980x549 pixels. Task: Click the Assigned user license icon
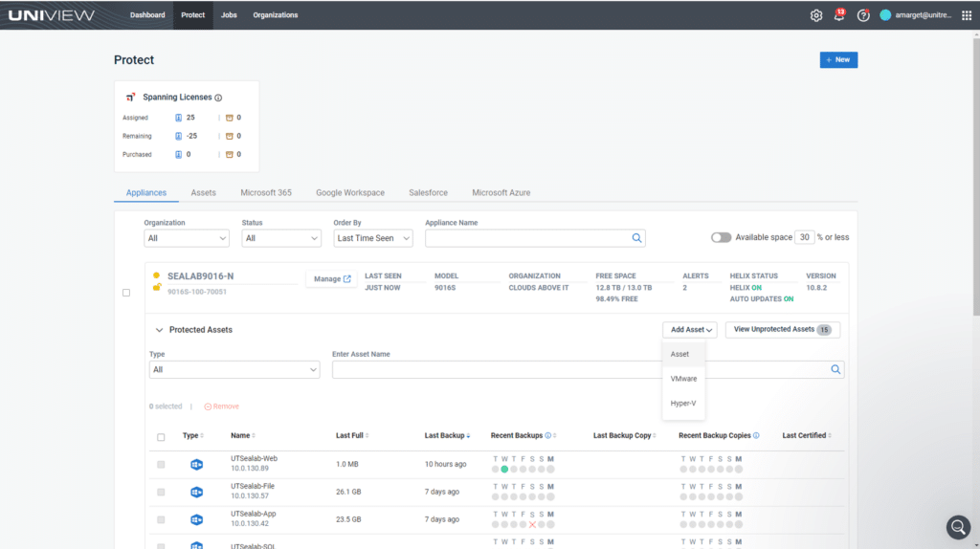click(178, 118)
